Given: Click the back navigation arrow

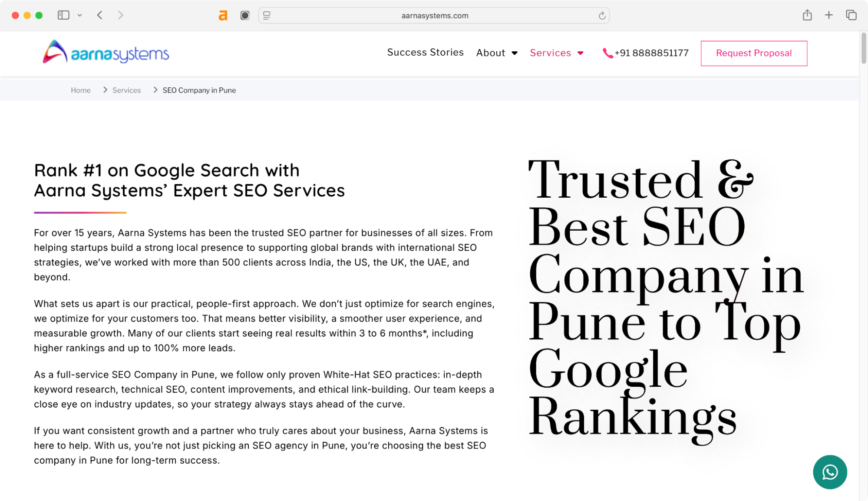Looking at the screenshot, I should pyautogui.click(x=99, y=15).
